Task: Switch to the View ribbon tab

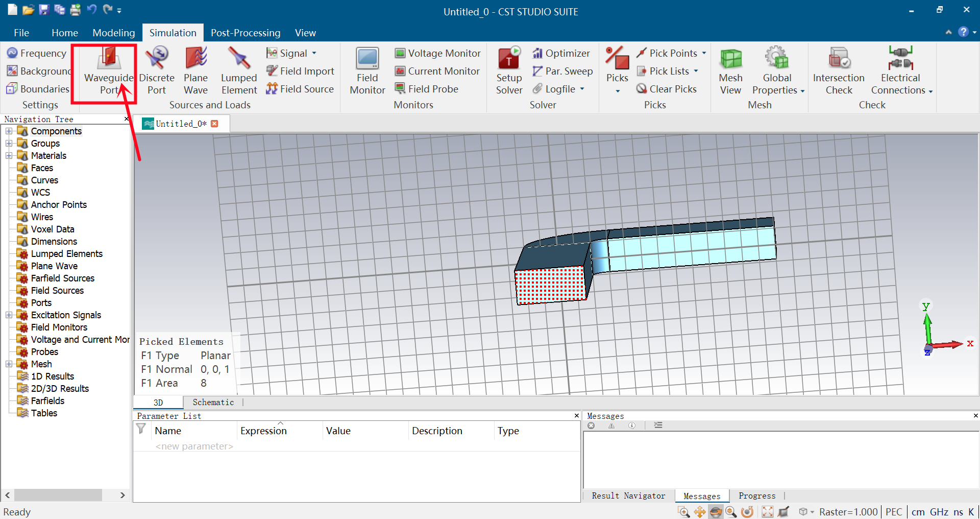Action: [x=305, y=33]
